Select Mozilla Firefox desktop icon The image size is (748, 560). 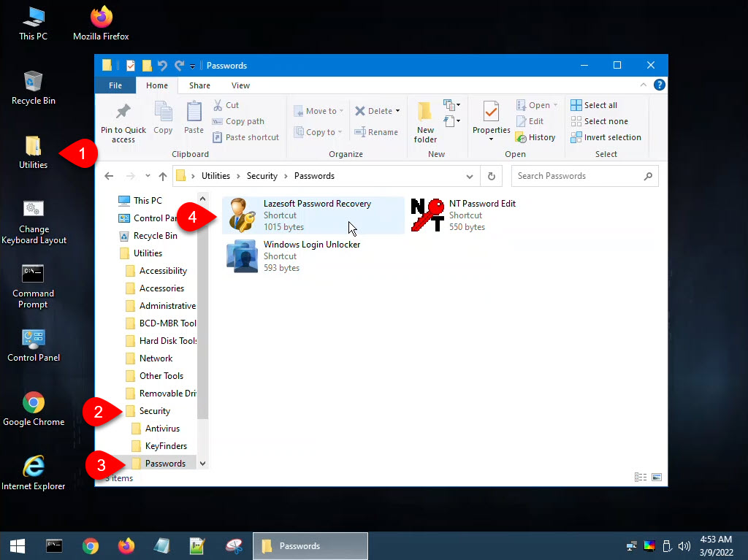click(x=101, y=24)
